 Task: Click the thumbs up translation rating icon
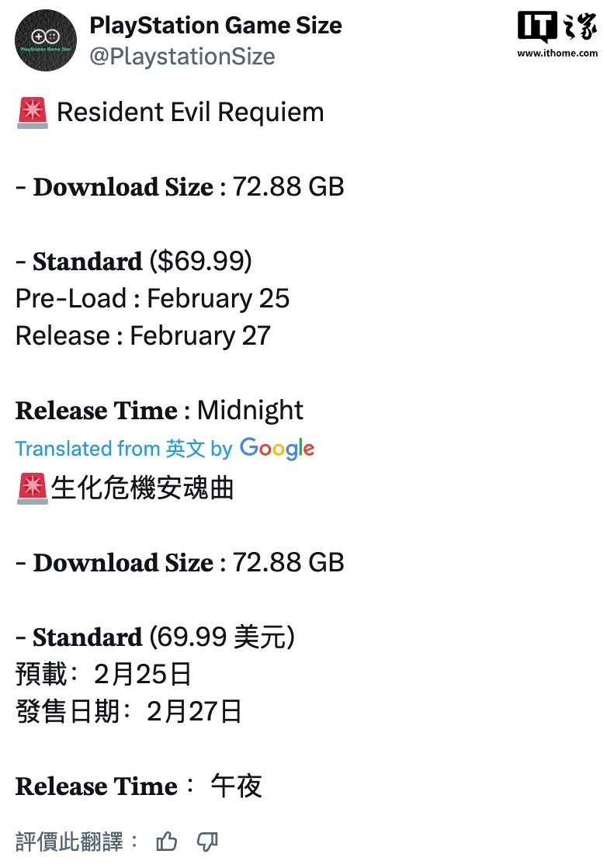[x=167, y=842]
